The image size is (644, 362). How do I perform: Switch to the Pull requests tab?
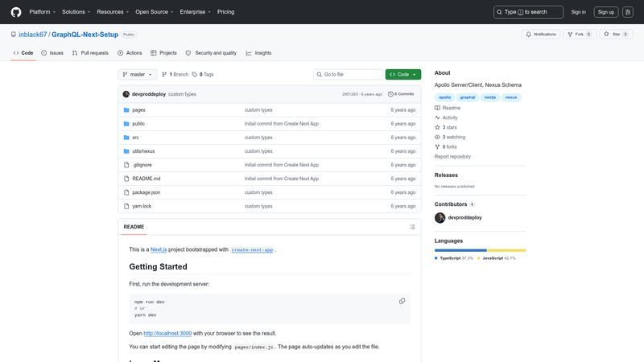click(90, 53)
